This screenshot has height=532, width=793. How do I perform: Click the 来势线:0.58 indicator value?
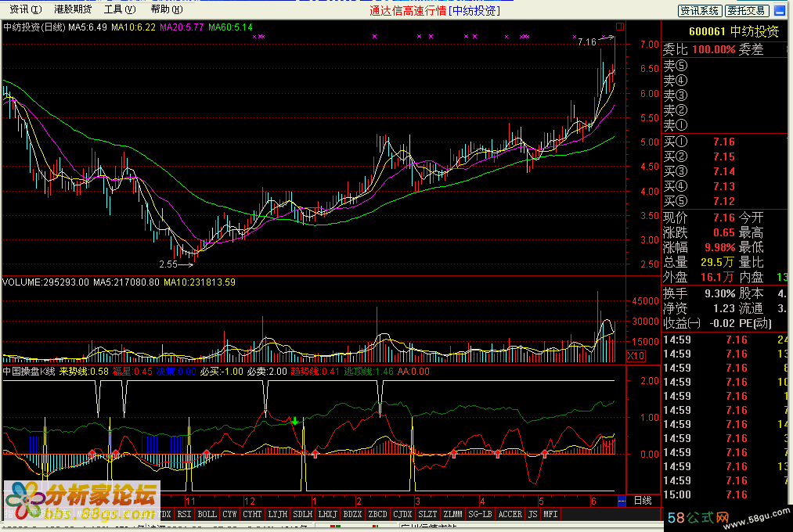[x=84, y=372]
